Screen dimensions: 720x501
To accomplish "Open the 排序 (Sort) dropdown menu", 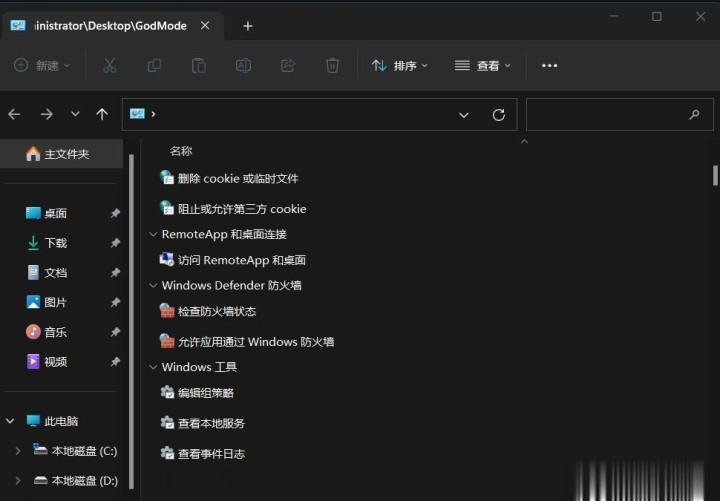I will tap(399, 65).
